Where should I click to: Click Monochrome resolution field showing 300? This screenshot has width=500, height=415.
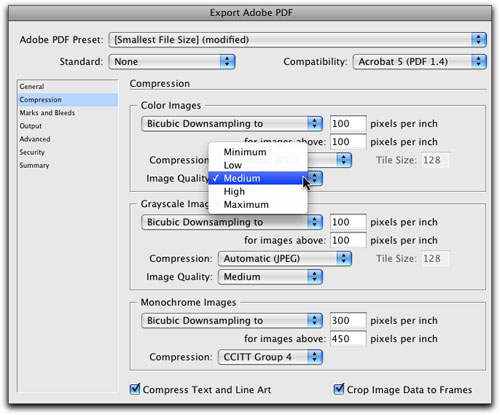coord(348,321)
